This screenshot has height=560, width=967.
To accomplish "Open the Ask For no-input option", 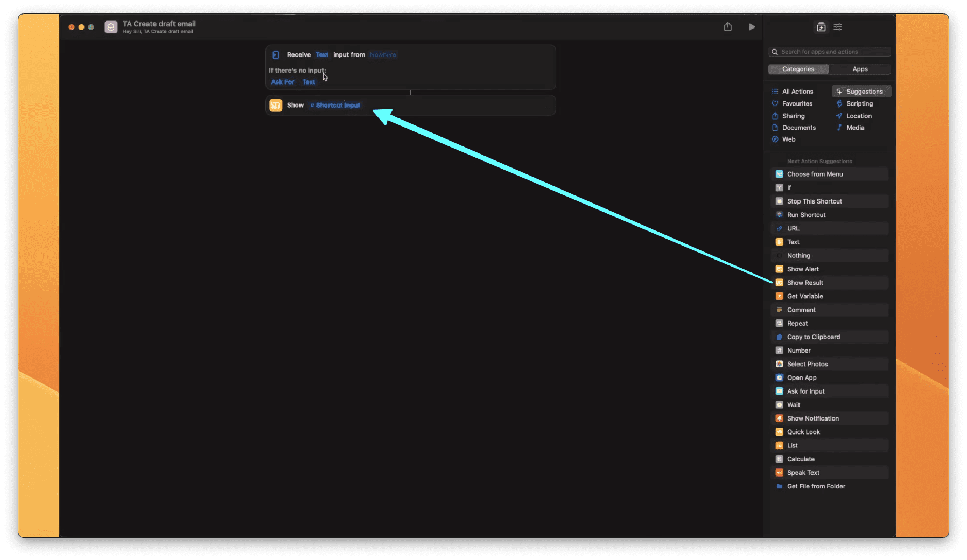I will [x=283, y=82].
